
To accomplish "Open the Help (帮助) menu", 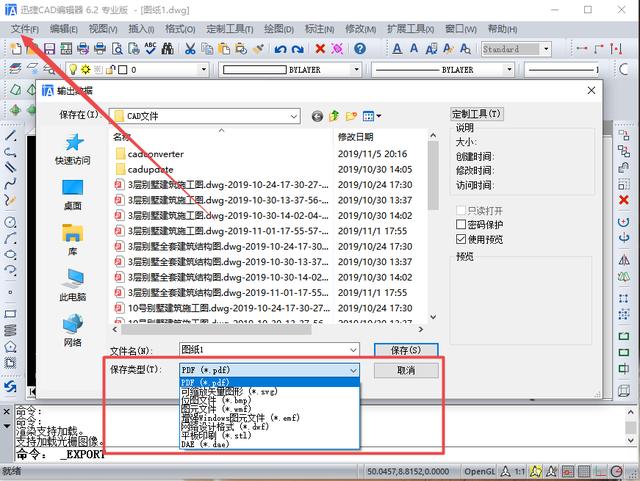I will pos(502,29).
